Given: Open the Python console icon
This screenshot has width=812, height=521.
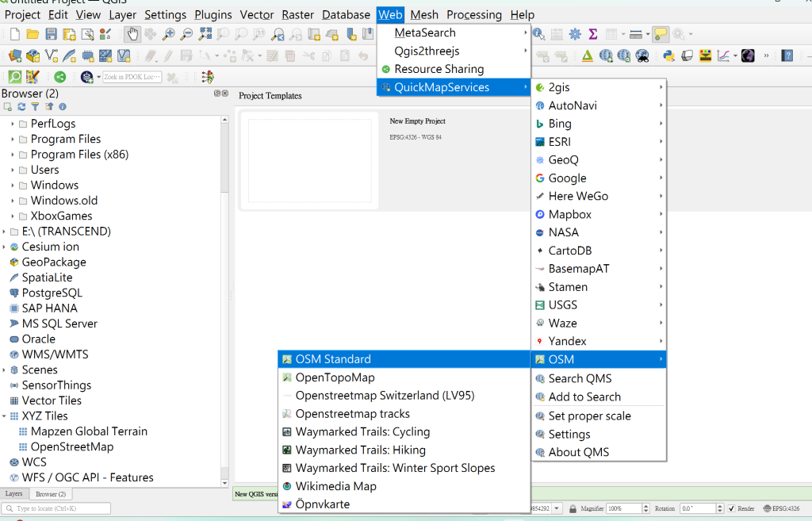Looking at the screenshot, I should pyautogui.click(x=668, y=56).
